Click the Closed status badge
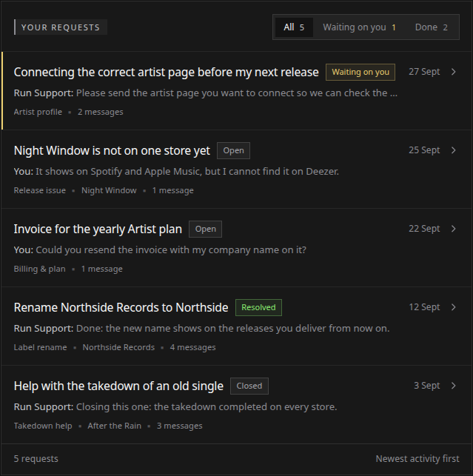 [249, 386]
